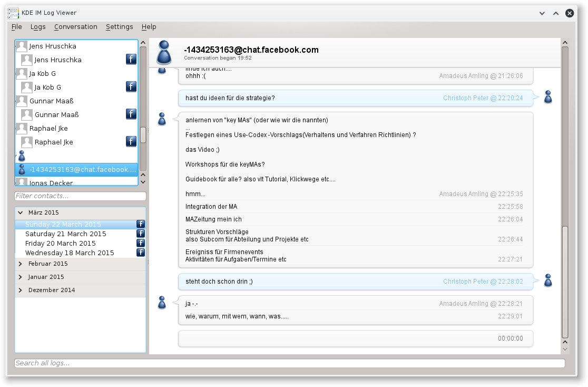Click avatar of top-level Gunnar Maaß entry

tap(22, 101)
